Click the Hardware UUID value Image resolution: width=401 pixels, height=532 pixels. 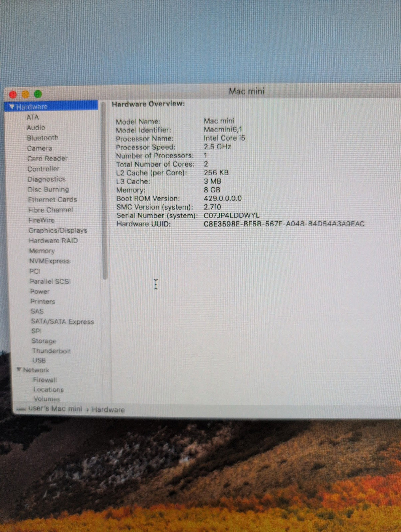[x=284, y=224]
